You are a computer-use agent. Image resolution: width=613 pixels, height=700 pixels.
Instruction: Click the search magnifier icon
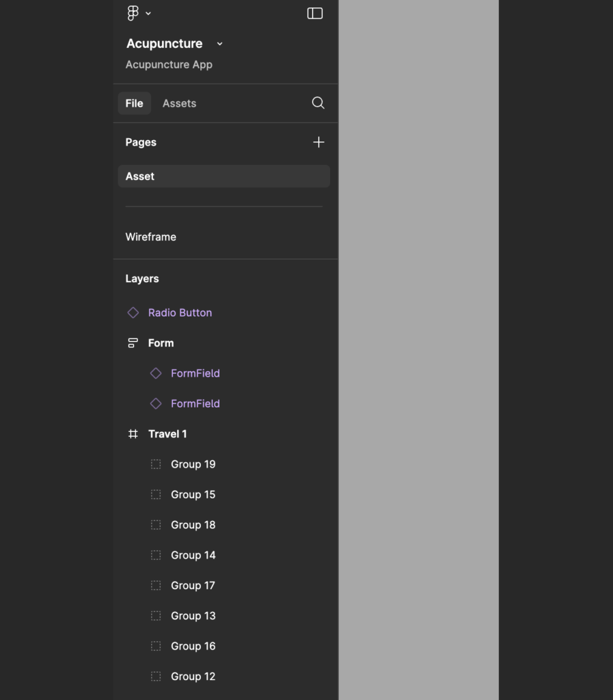pos(318,103)
